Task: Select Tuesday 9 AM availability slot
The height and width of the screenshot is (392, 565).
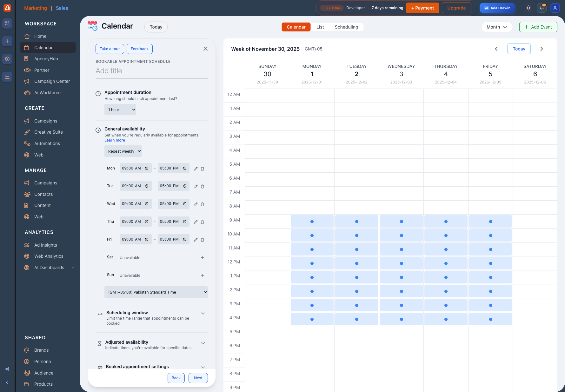Action: pos(356,221)
